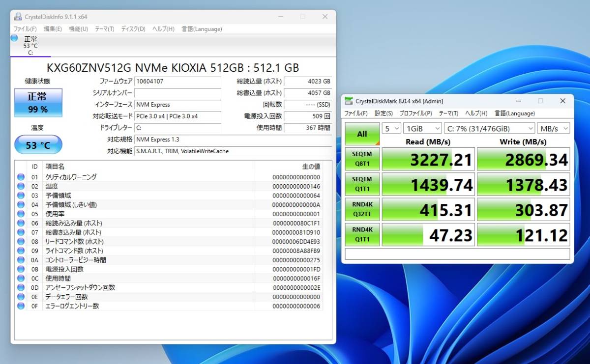Open CrystalDiskMark テーマ(T) menu
The width and height of the screenshot is (590, 364).
pyautogui.click(x=448, y=113)
